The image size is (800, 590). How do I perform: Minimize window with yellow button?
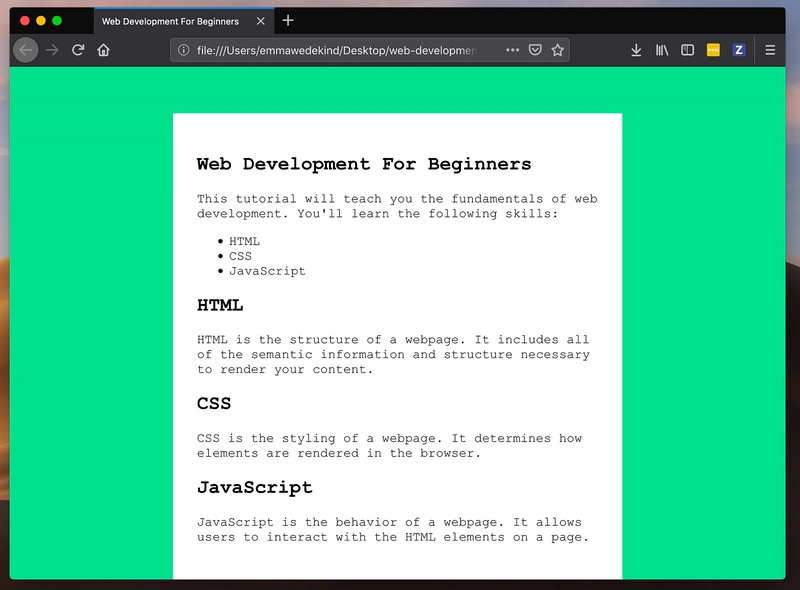41,20
